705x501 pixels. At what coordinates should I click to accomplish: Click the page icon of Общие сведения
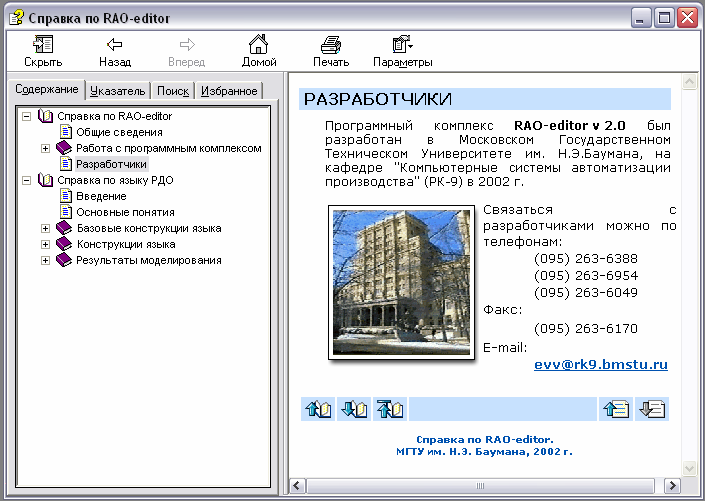coord(66,132)
